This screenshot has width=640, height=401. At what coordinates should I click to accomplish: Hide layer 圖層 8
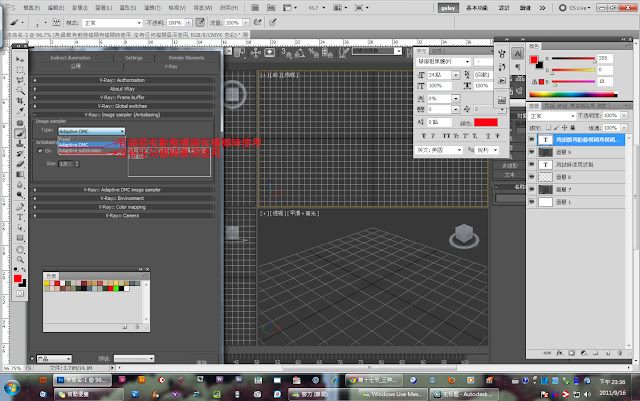tap(531, 177)
